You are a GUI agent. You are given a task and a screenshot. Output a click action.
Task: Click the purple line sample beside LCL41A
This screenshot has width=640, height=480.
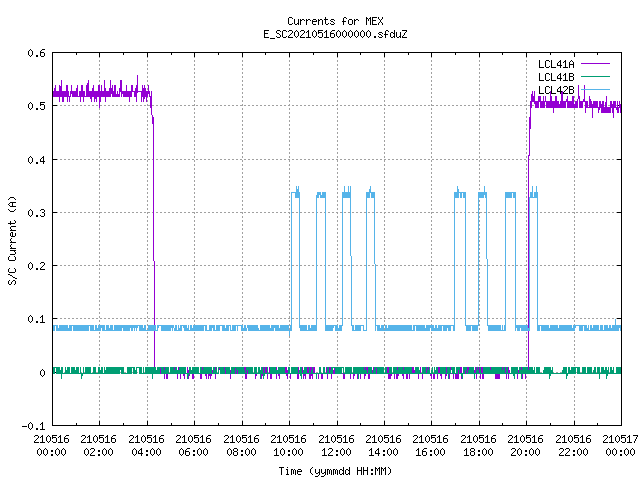click(x=595, y=64)
